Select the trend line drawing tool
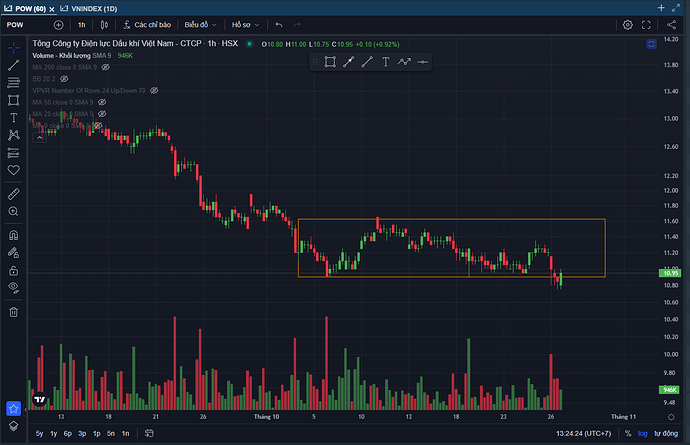Viewport: 690px width, 445px height. (x=14, y=64)
